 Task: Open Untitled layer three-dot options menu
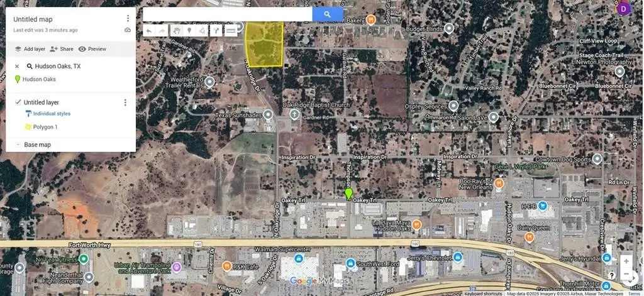125,102
